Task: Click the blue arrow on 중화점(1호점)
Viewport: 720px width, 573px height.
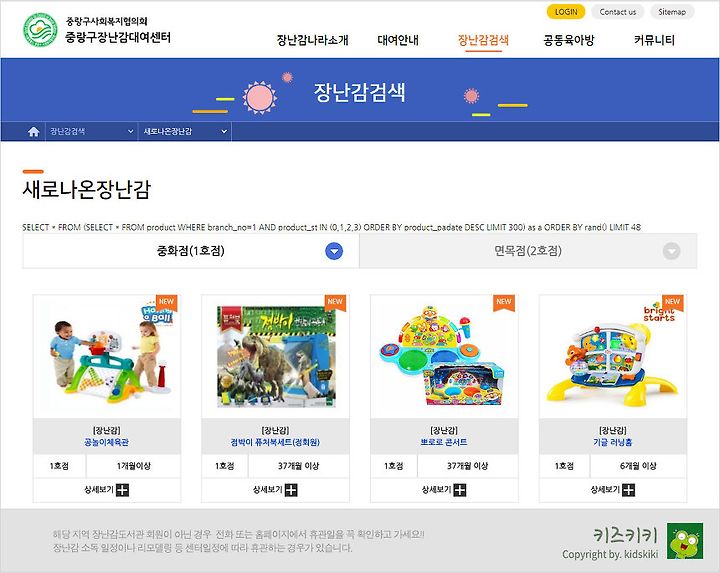Action: (x=334, y=251)
